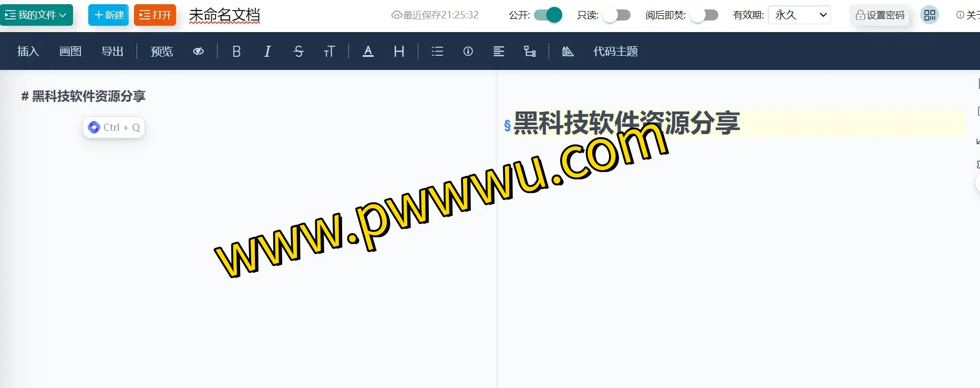Viewport: 980px width, 388px height.
Task: Expand the 我的文件 dropdown menu
Action: click(x=36, y=15)
